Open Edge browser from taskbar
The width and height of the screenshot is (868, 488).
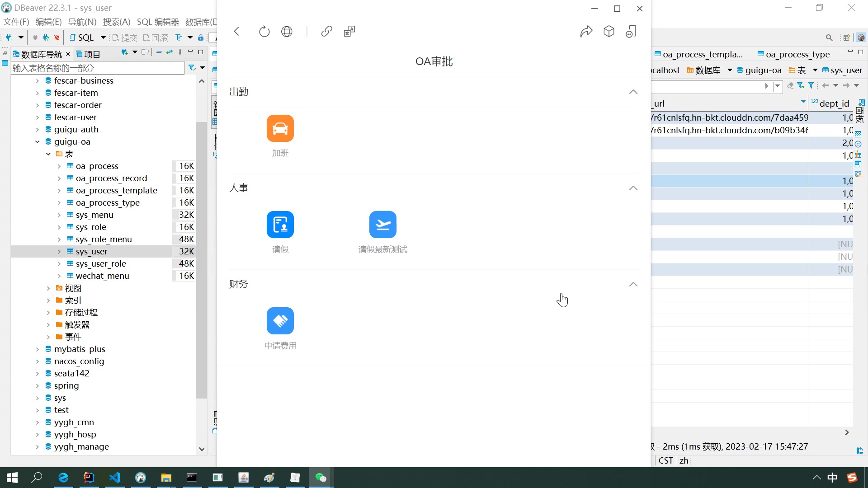(x=63, y=478)
